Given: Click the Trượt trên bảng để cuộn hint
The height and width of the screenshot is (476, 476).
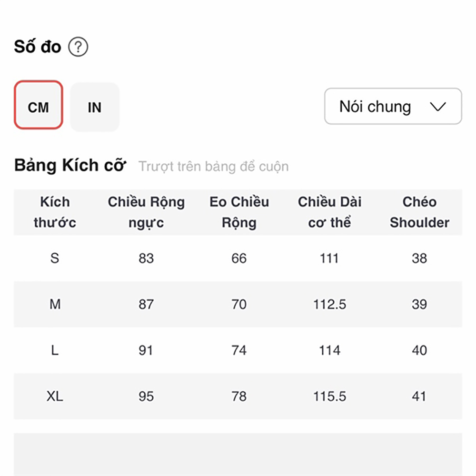Looking at the screenshot, I should click(x=214, y=167).
